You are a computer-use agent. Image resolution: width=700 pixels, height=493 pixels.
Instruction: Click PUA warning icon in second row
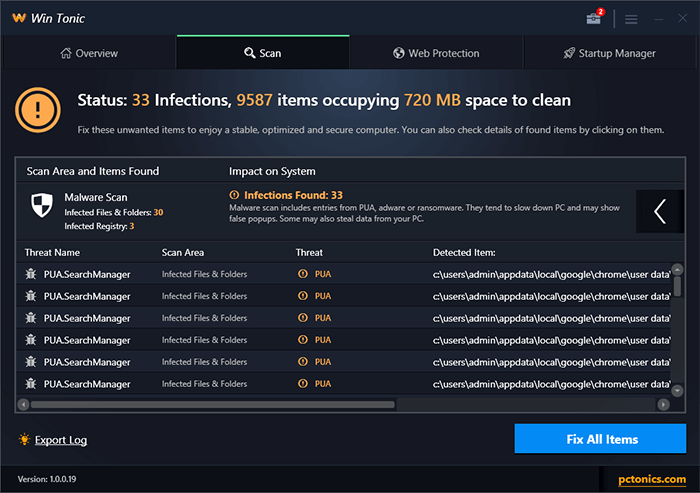pyautogui.click(x=302, y=296)
